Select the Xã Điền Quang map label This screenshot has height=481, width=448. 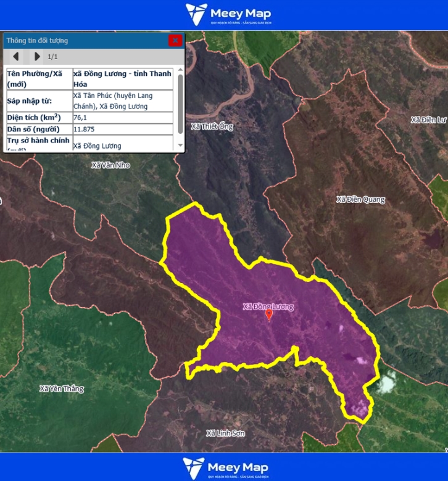click(x=360, y=199)
